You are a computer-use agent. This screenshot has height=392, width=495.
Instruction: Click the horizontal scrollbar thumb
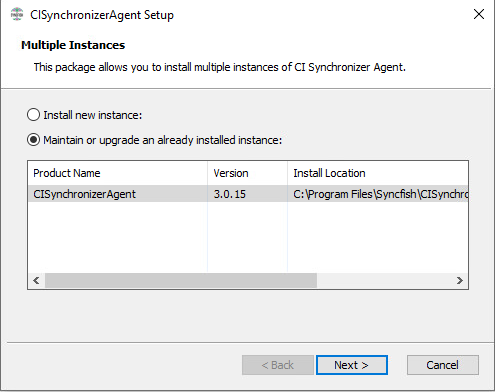coord(181,281)
